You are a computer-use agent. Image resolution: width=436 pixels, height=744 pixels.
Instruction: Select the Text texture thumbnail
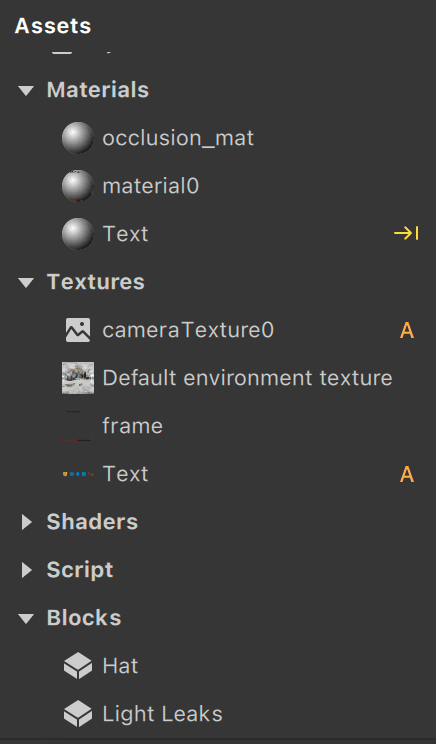[78, 474]
